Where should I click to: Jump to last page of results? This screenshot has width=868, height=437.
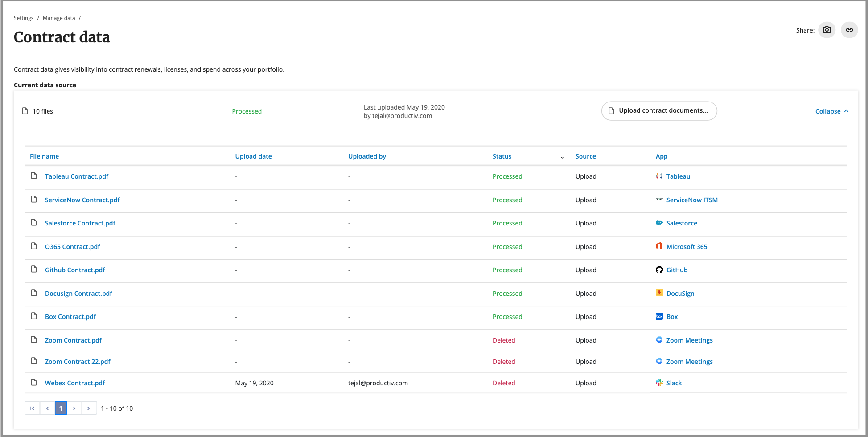[89, 408]
